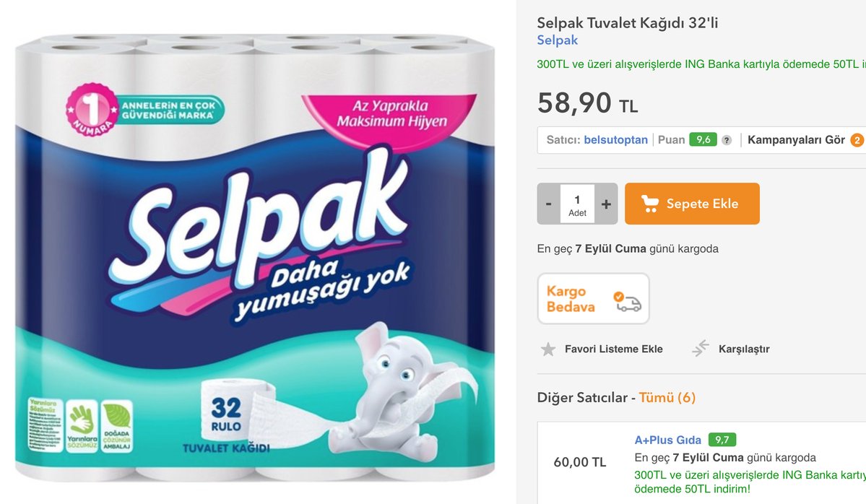Viewport: 866px width, 504px height.
Task: Click the question mark icon beside seller score
Action: tap(727, 140)
